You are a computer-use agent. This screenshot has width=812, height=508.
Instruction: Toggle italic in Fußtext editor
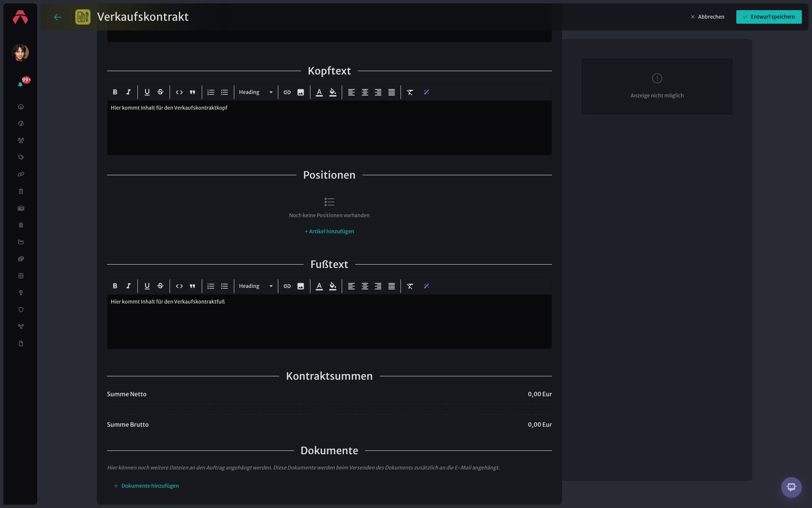129,286
